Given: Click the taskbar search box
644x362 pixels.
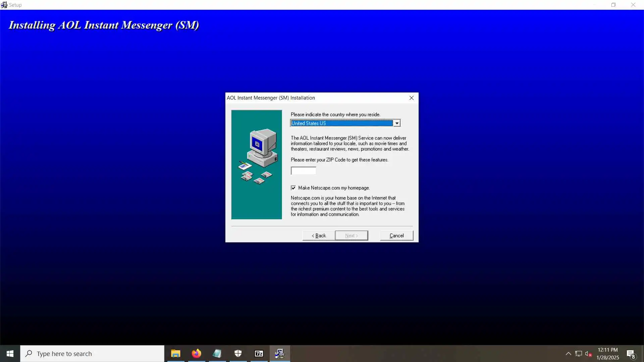Looking at the screenshot, I should click(x=92, y=354).
